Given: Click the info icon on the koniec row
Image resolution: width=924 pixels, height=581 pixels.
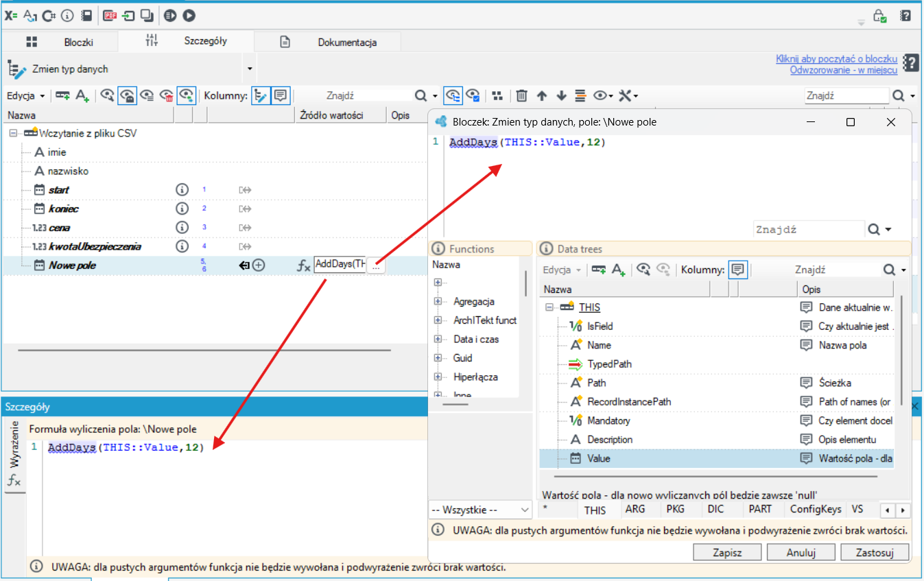Looking at the screenshot, I should pos(182,209).
